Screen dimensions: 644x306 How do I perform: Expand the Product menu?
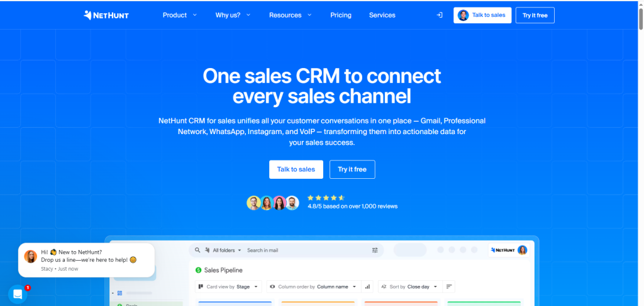(180, 15)
